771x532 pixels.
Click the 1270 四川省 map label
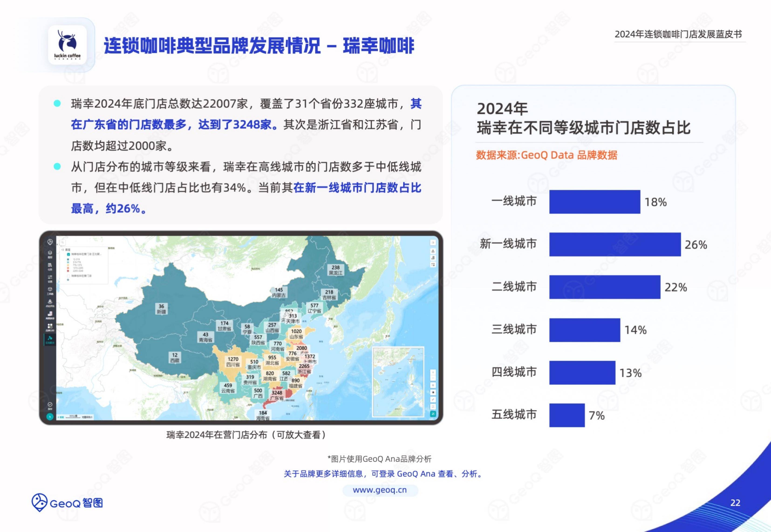233,362
